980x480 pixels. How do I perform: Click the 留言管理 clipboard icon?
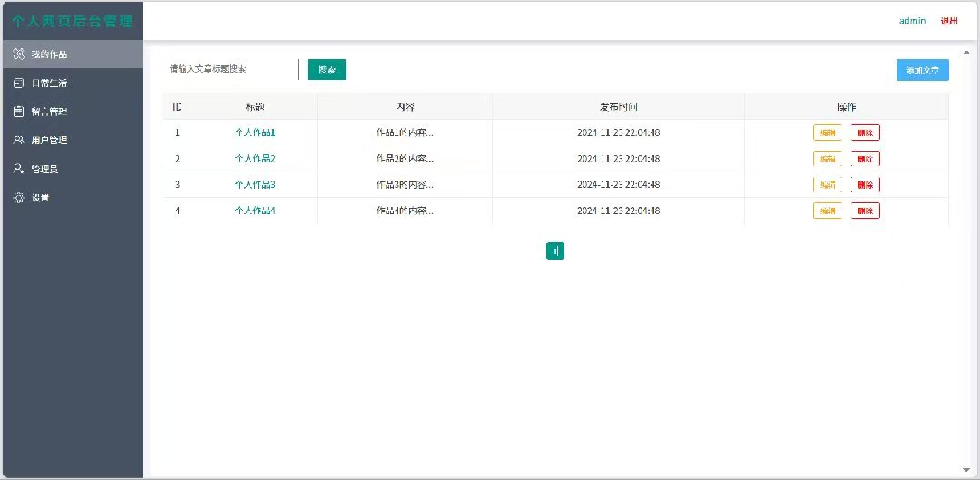[18, 112]
